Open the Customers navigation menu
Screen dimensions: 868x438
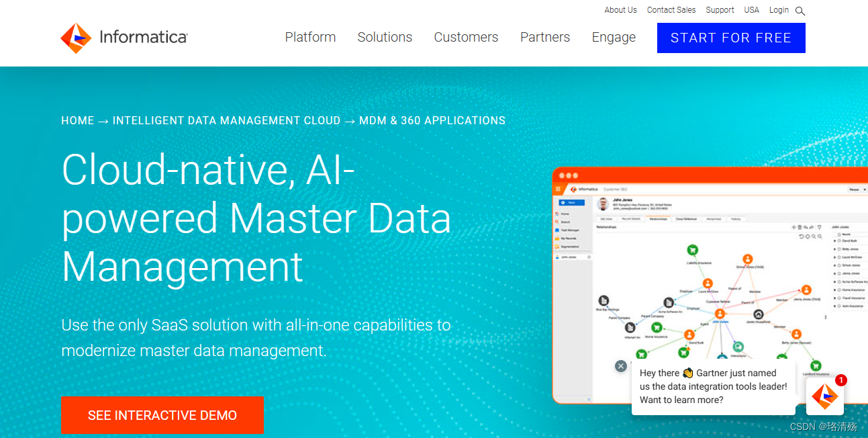coord(466,38)
